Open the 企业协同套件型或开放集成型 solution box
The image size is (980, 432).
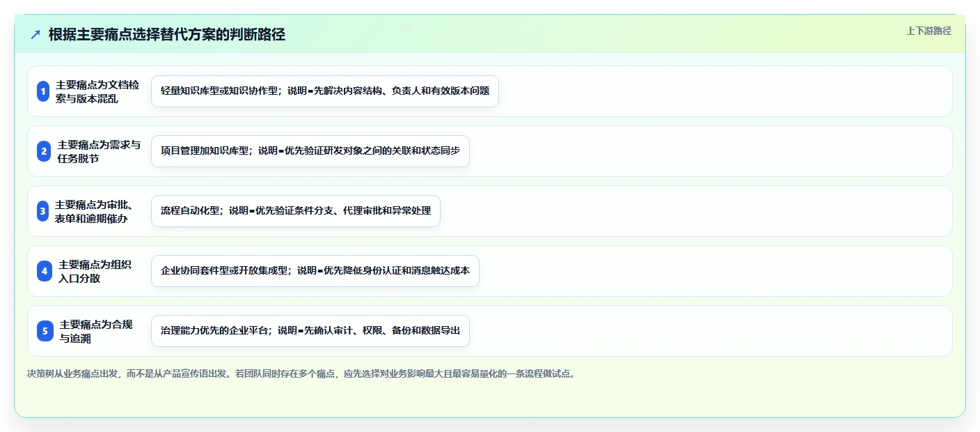(x=315, y=271)
